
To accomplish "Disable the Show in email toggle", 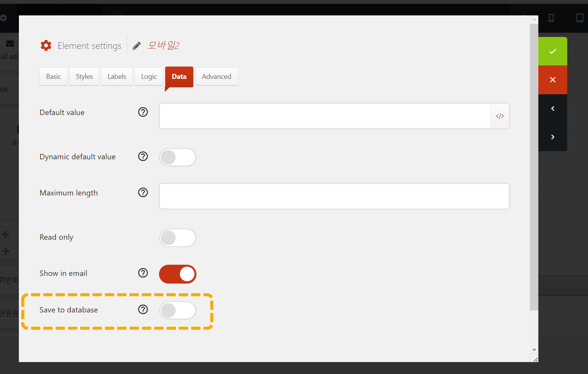I will pos(178,274).
